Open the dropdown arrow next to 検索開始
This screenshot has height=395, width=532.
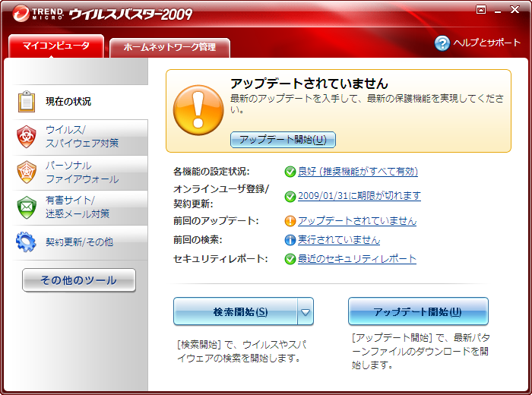click(306, 311)
